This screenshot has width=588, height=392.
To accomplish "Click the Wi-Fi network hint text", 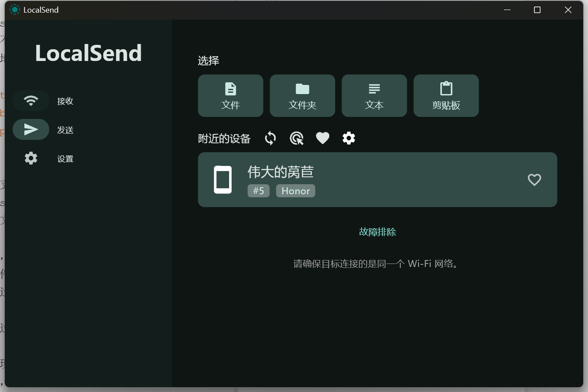I will coord(377,264).
